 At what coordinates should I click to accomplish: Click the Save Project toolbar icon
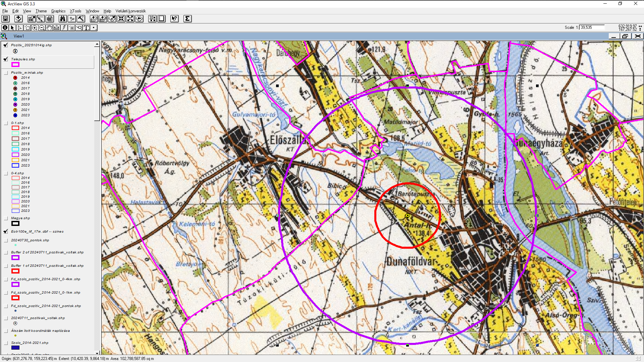(6, 19)
